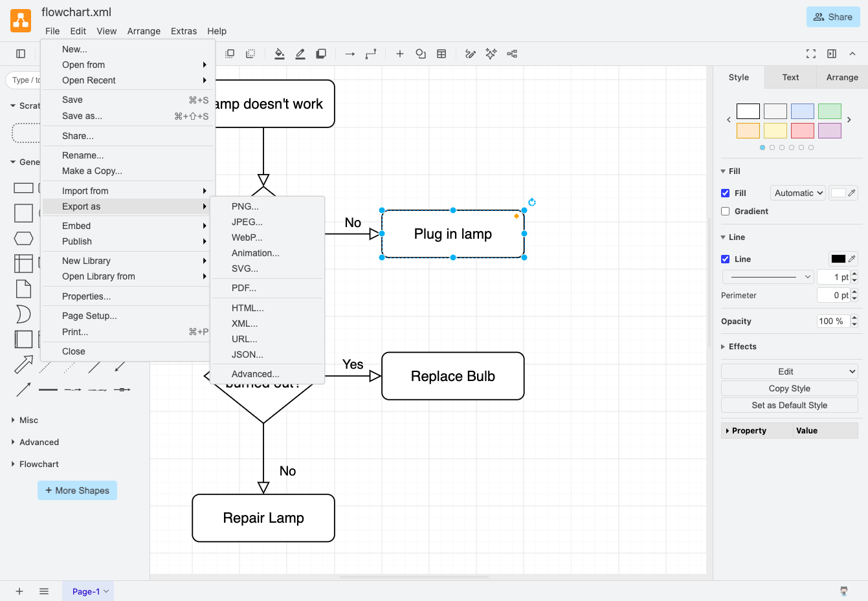Select Advanced... export option
This screenshot has height=601, width=868.
(x=267, y=374)
